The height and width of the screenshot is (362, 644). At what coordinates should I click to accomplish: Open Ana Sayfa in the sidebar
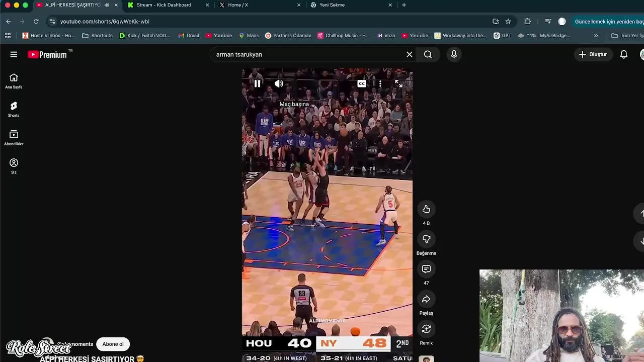(14, 81)
